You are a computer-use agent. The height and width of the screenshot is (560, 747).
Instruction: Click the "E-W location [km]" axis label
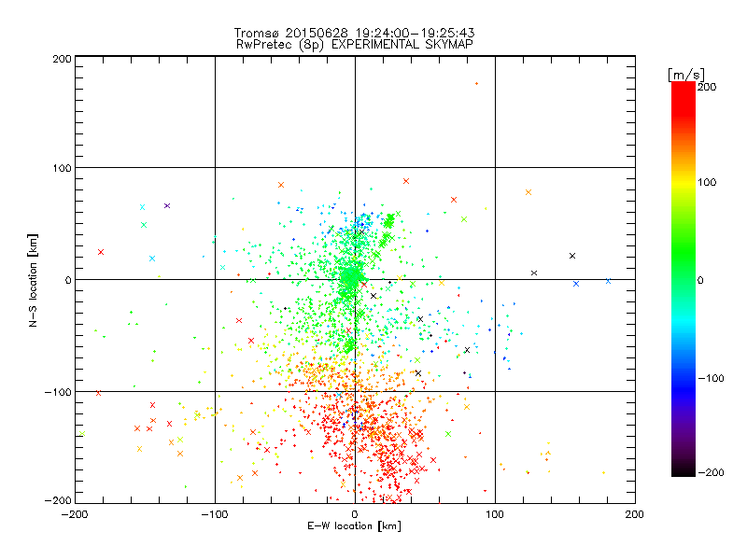(354, 526)
